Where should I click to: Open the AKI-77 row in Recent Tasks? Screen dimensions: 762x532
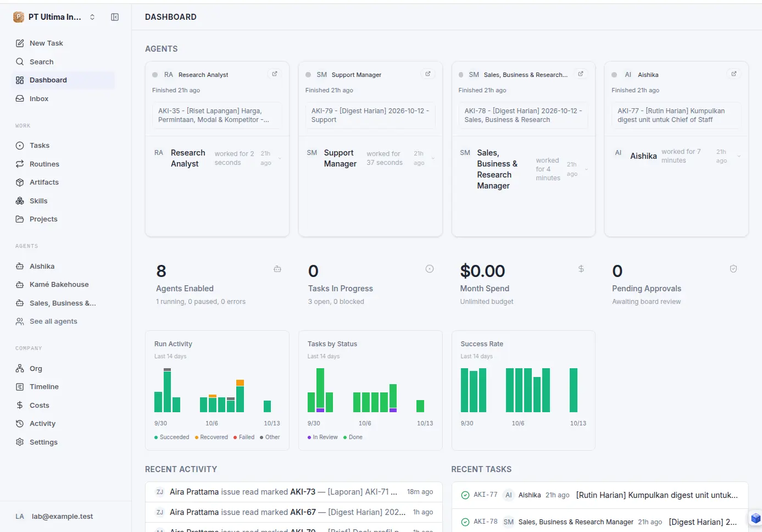(x=600, y=495)
